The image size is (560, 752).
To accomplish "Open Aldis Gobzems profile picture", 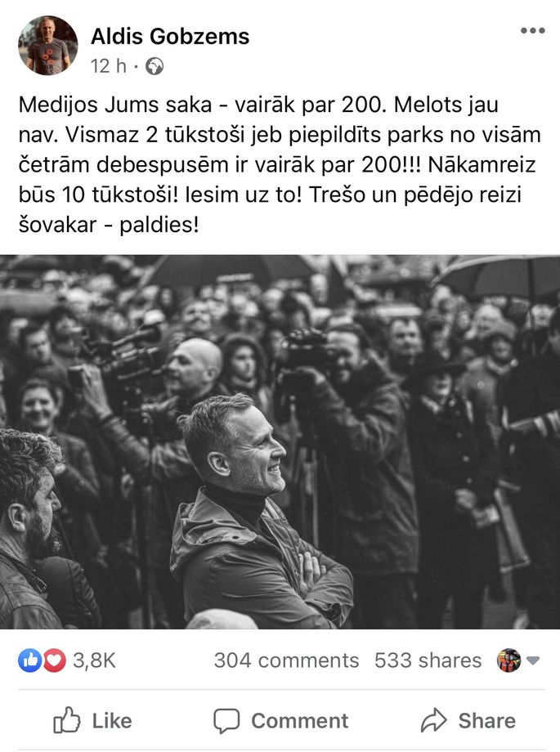I will coord(48,46).
